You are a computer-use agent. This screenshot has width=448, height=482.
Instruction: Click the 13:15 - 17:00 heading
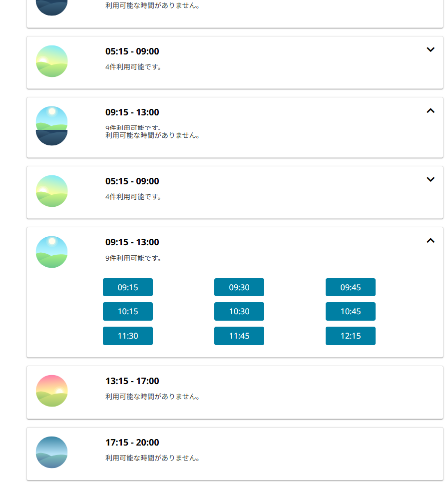pyautogui.click(x=132, y=381)
